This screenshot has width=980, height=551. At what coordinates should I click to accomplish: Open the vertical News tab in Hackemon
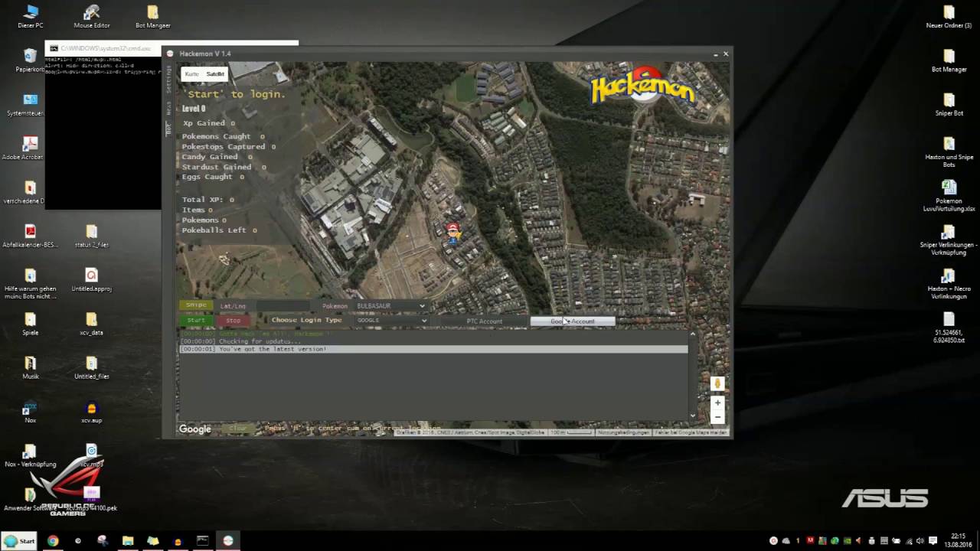click(x=169, y=108)
